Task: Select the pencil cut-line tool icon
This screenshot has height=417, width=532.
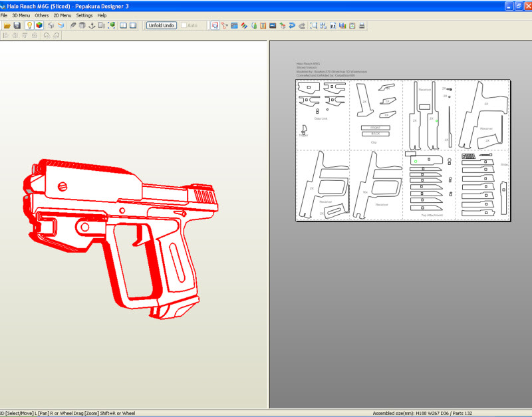Action: tap(72, 25)
